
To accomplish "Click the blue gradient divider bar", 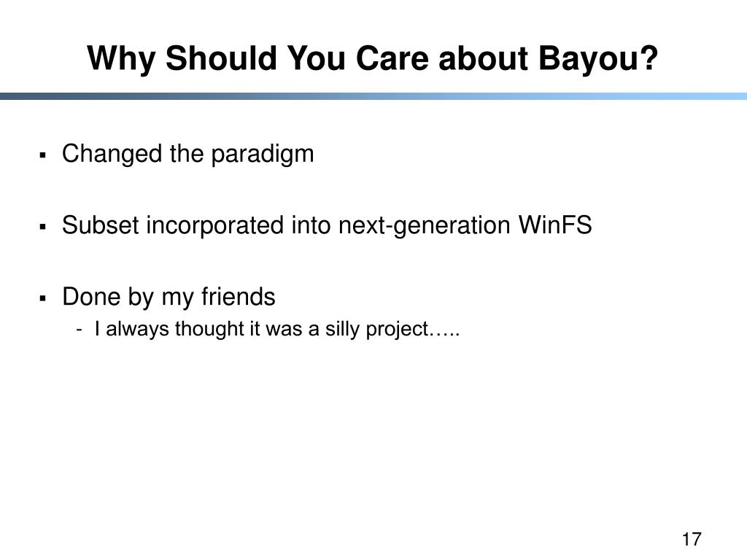I will [373, 96].
